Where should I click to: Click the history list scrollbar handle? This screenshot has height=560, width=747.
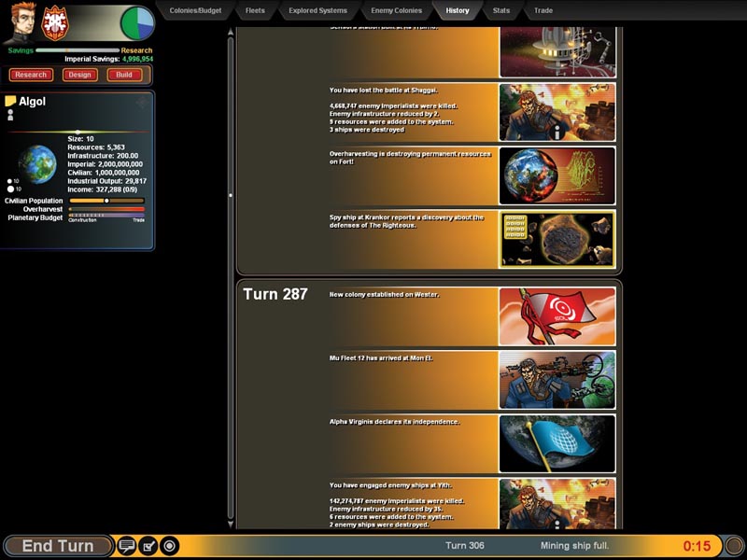click(x=230, y=195)
